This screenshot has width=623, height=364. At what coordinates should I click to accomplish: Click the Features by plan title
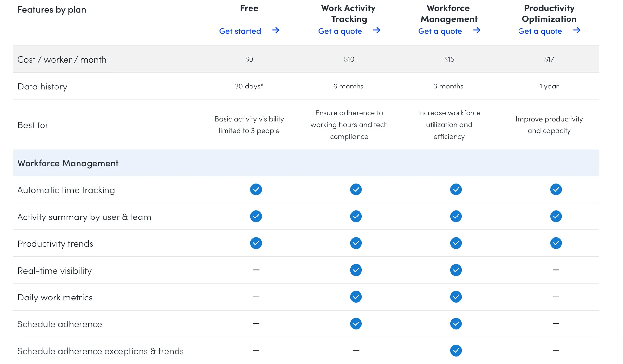click(52, 10)
